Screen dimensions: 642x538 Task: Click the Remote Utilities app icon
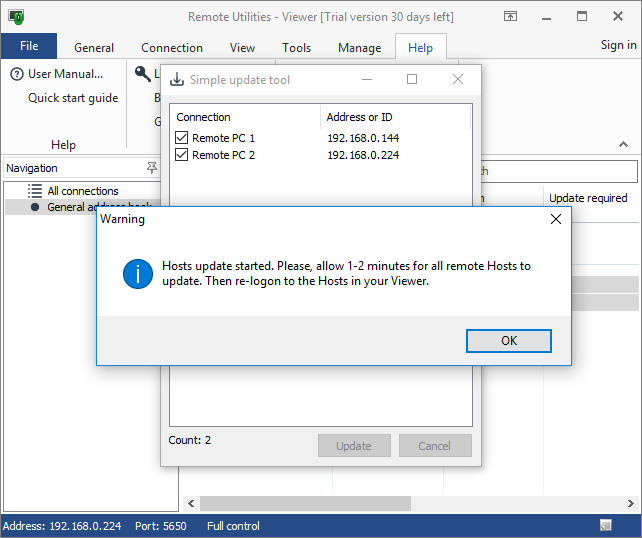[x=16, y=17]
